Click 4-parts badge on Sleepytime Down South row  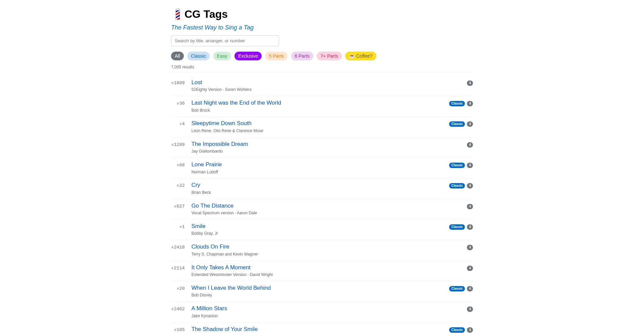point(470,124)
